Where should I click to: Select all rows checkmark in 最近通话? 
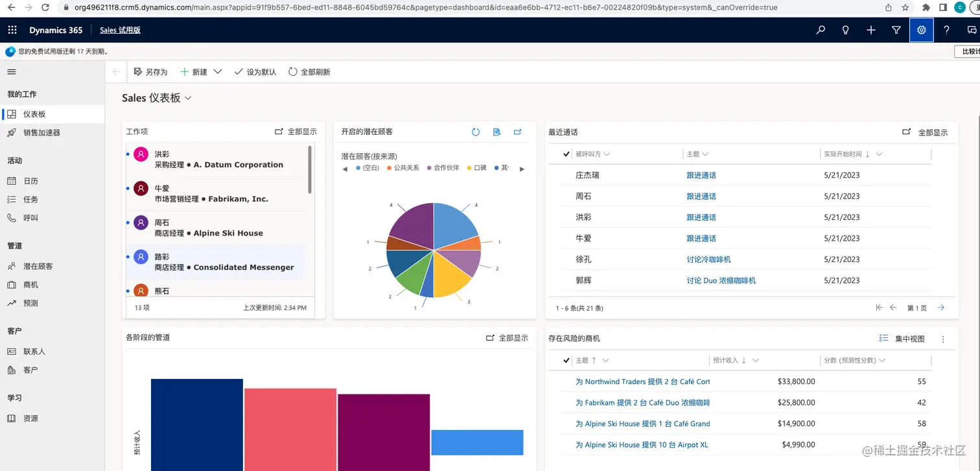[x=567, y=154]
